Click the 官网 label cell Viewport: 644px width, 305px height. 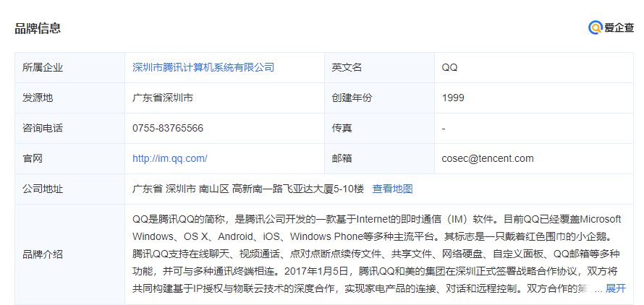tap(69, 158)
